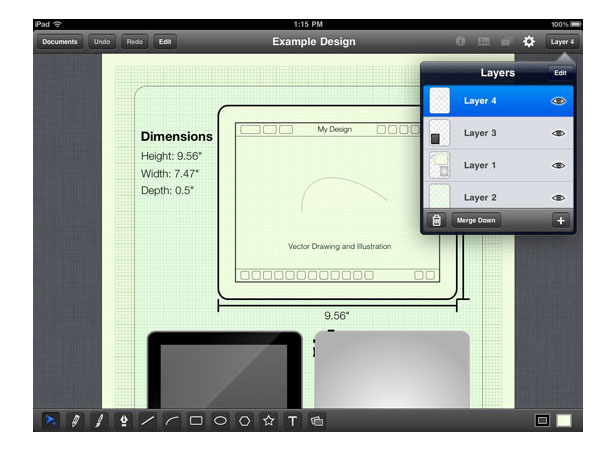This screenshot has width=615, height=450.
Task: Pick the Star shape tool
Action: tap(269, 421)
